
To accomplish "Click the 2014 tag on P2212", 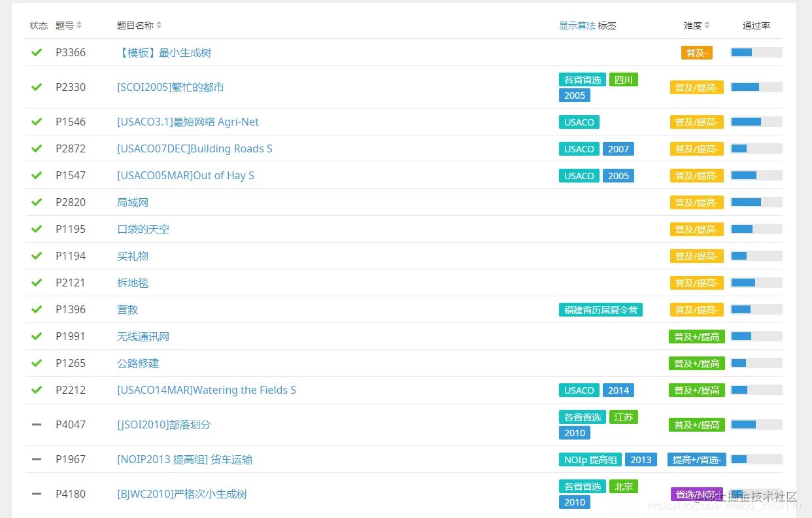I will (x=618, y=390).
